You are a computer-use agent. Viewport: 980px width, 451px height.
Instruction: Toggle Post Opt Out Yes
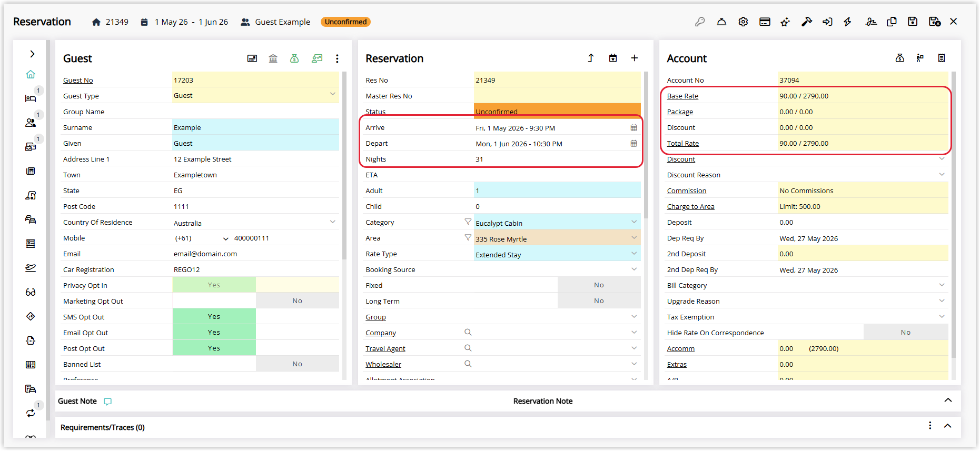[214, 348]
